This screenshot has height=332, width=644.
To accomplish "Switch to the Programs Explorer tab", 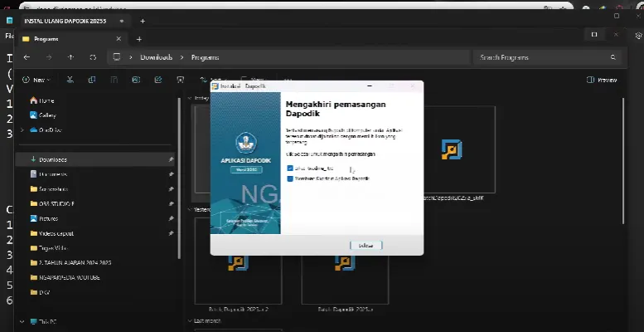I will click(70, 39).
